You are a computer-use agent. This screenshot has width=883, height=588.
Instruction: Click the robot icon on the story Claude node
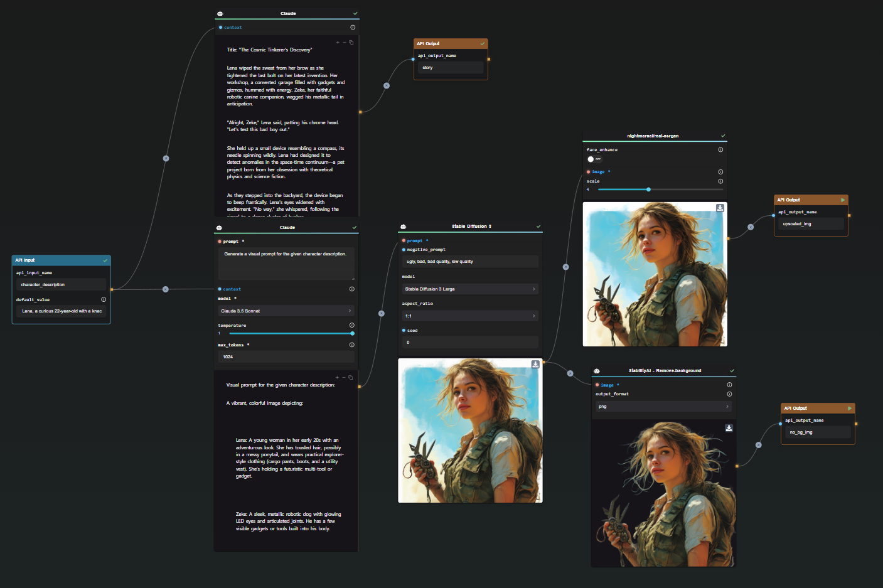click(220, 13)
